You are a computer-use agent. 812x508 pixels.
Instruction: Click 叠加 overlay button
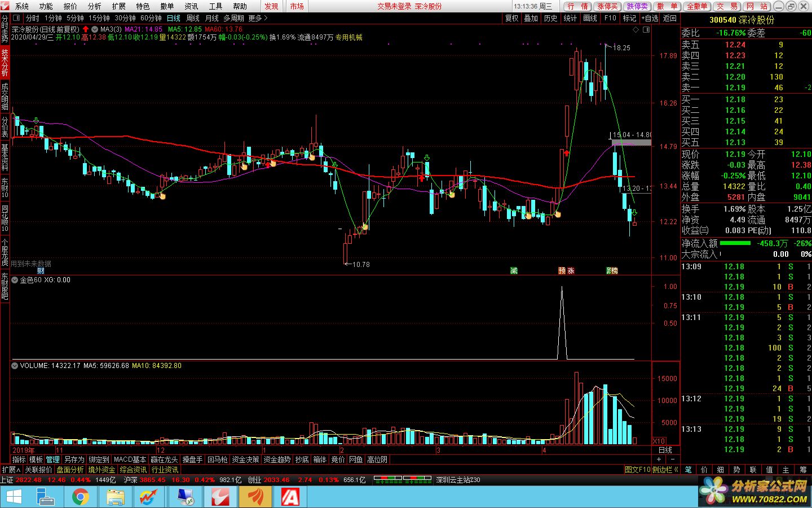531,18
